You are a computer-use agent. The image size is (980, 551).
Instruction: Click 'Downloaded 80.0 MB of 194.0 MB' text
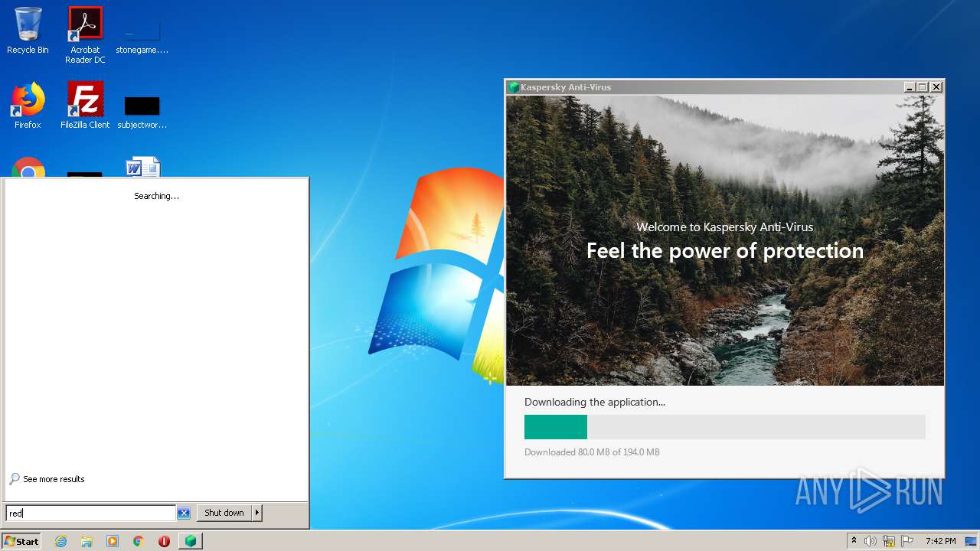592,452
